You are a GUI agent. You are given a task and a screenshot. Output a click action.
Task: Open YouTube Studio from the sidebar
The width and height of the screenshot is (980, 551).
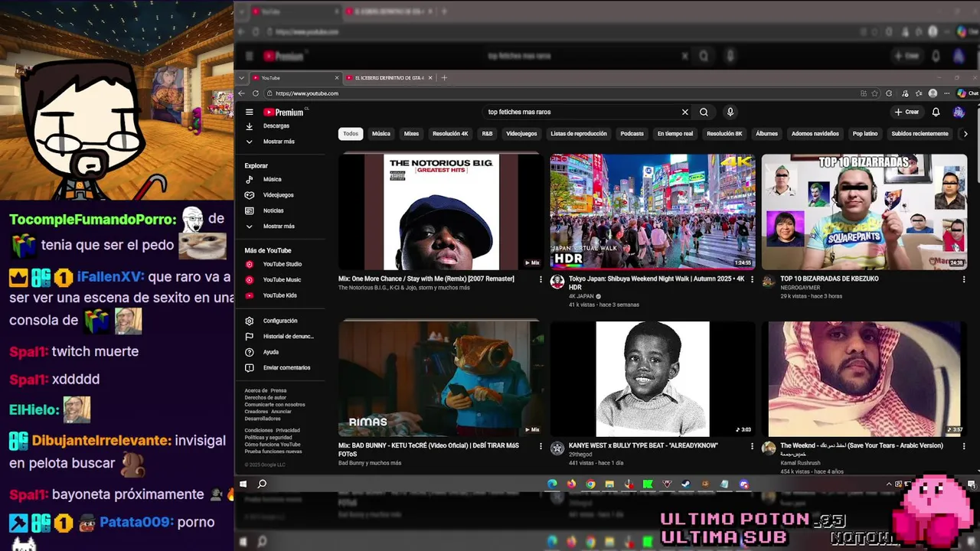tap(283, 264)
